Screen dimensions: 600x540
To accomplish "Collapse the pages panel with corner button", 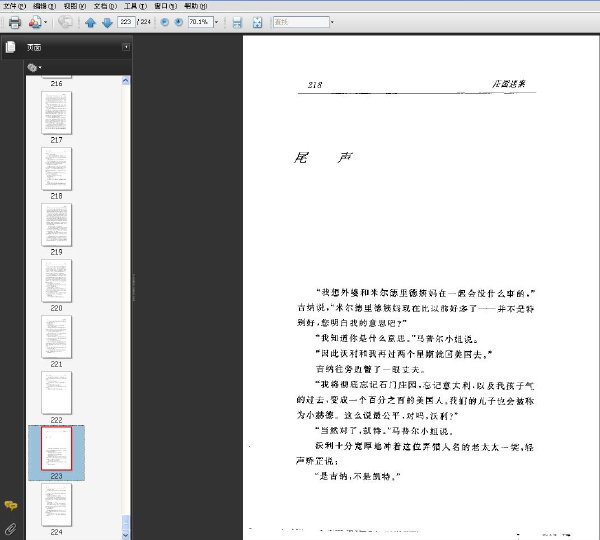I will pyautogui.click(x=126, y=47).
